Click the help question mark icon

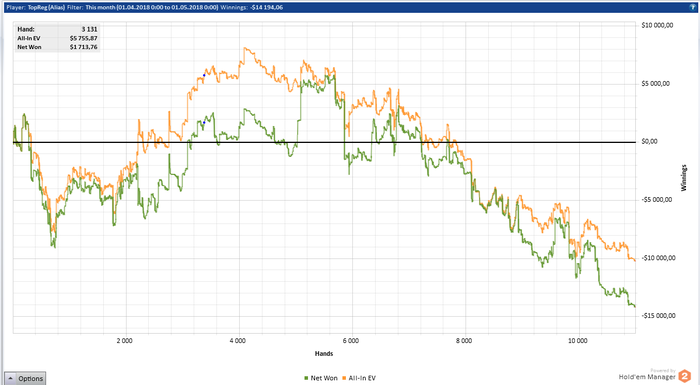click(x=693, y=7)
